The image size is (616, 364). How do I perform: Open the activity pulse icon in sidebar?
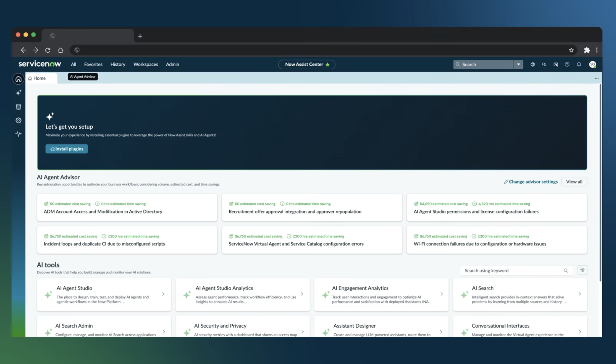pos(18,134)
